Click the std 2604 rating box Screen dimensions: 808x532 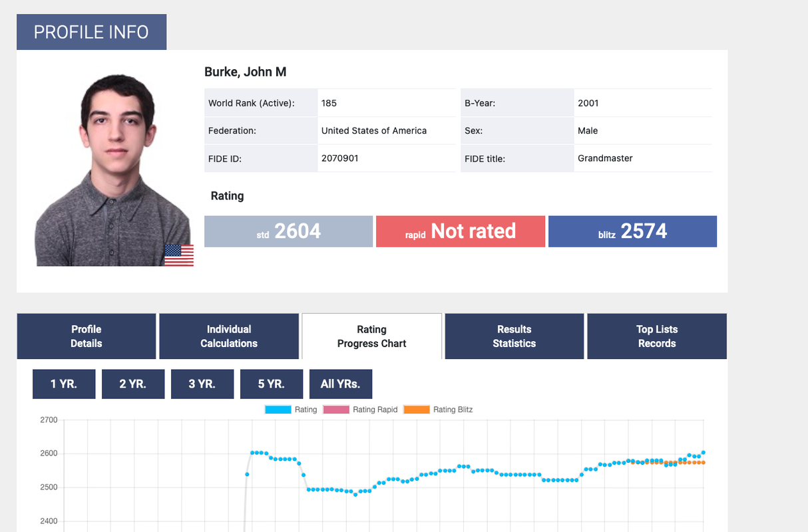coord(288,231)
